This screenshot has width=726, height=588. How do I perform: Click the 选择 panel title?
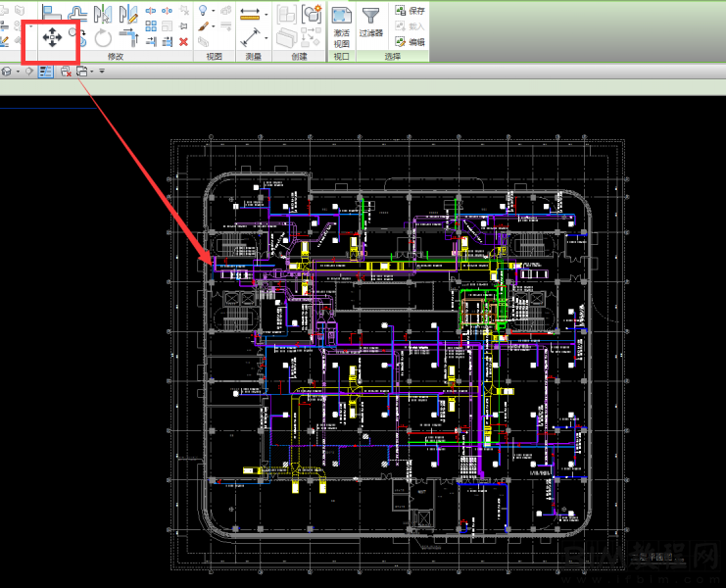coord(392,57)
